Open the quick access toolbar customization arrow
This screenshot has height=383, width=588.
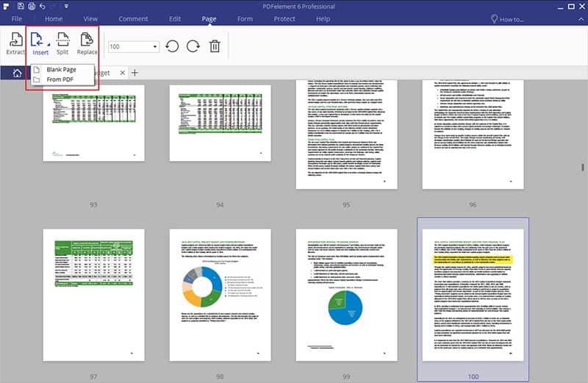(x=66, y=6)
